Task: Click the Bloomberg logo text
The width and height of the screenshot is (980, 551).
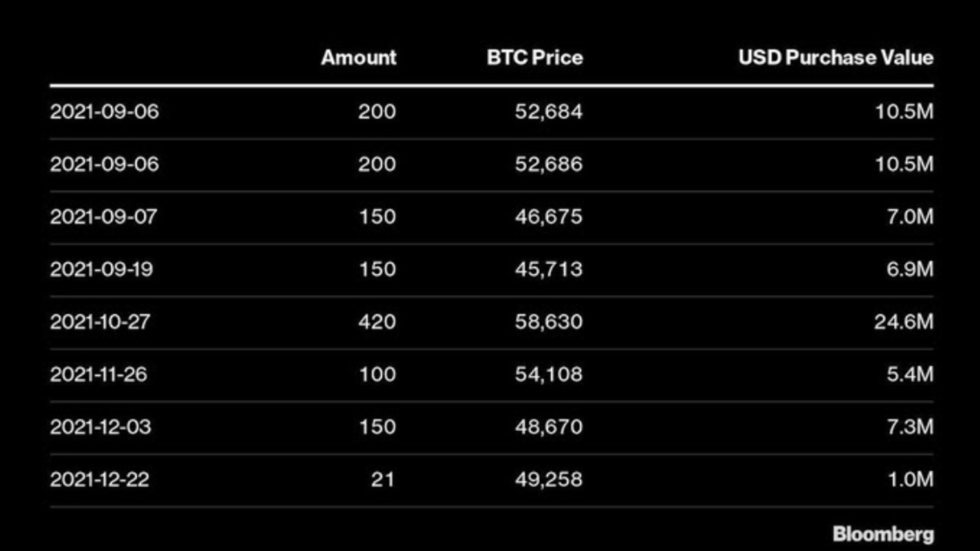Action: pyautogui.click(x=884, y=534)
